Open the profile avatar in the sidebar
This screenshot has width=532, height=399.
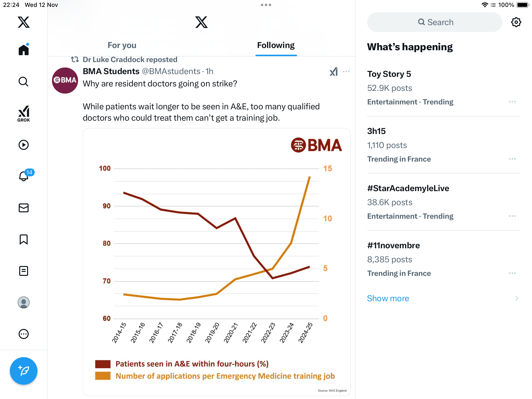click(x=24, y=302)
